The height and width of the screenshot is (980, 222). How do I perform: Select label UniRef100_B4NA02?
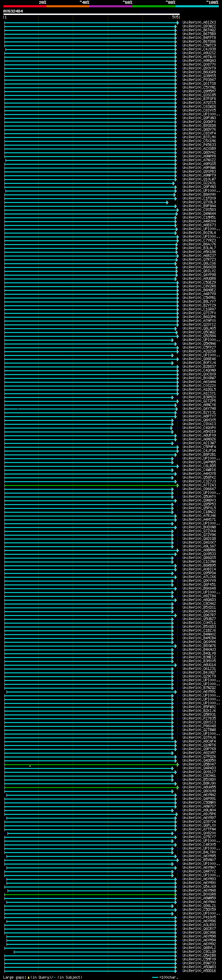tap(199, 634)
